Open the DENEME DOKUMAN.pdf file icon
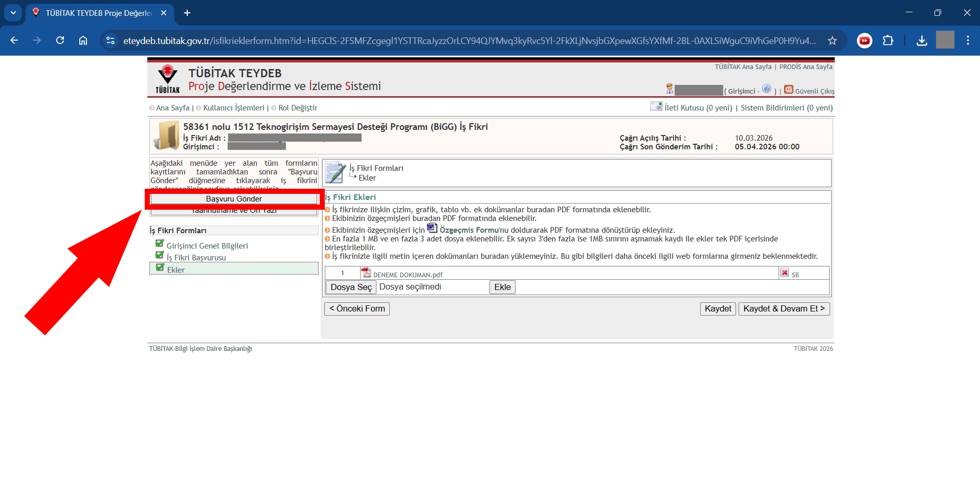This screenshot has width=980, height=490. [x=366, y=273]
